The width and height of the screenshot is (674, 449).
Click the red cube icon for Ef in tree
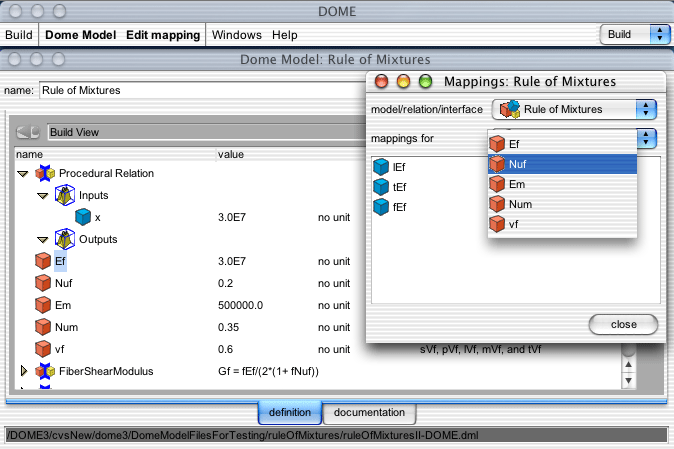click(x=43, y=261)
